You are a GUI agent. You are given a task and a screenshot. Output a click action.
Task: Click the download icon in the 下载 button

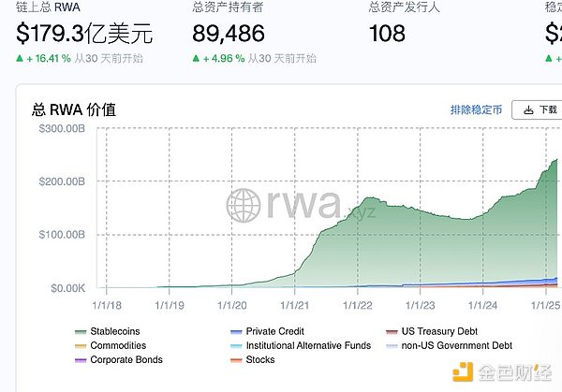point(529,109)
